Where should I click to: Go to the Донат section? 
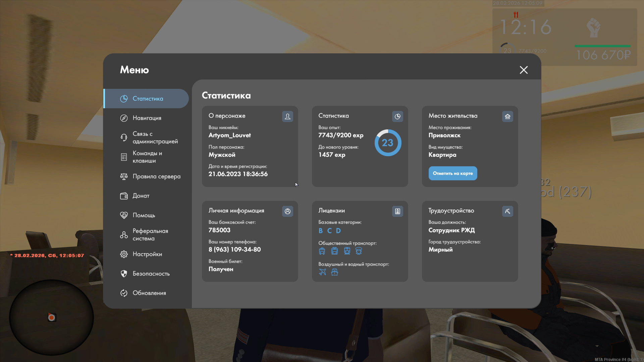point(141,196)
